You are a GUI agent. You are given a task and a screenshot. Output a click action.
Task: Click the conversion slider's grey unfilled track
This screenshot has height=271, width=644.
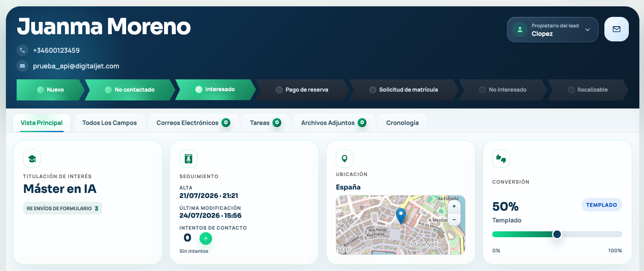pos(591,234)
